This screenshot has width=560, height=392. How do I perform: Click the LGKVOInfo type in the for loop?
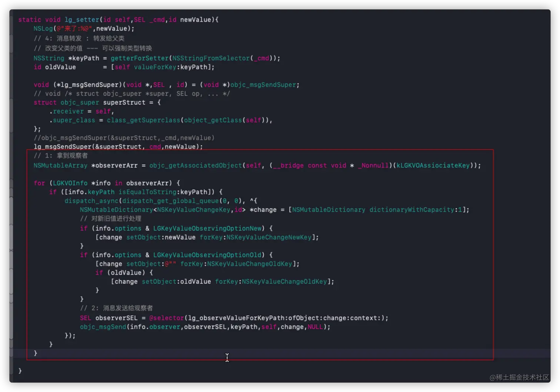tap(70, 183)
